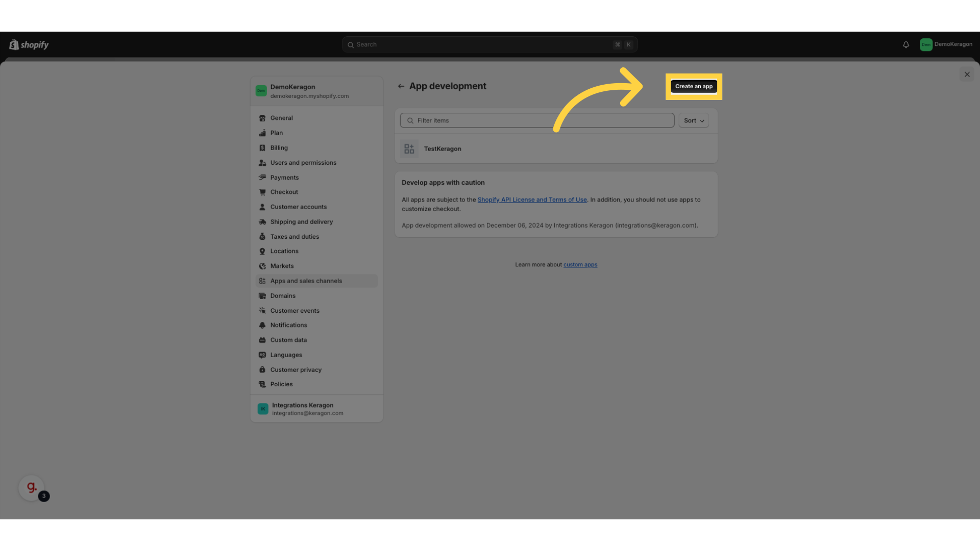Screen dimensions: 980x551
Task: Open Payments settings
Action: point(316,178)
